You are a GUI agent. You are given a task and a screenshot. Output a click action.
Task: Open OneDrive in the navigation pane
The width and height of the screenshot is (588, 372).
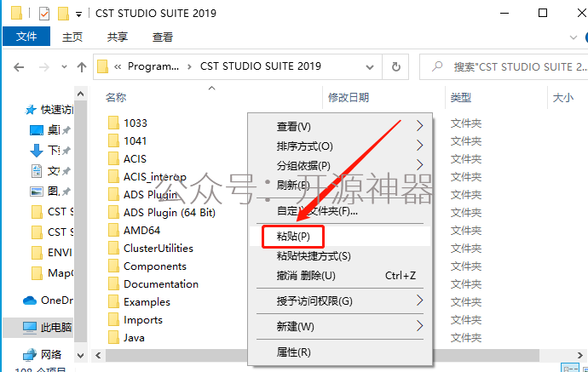[48, 300]
